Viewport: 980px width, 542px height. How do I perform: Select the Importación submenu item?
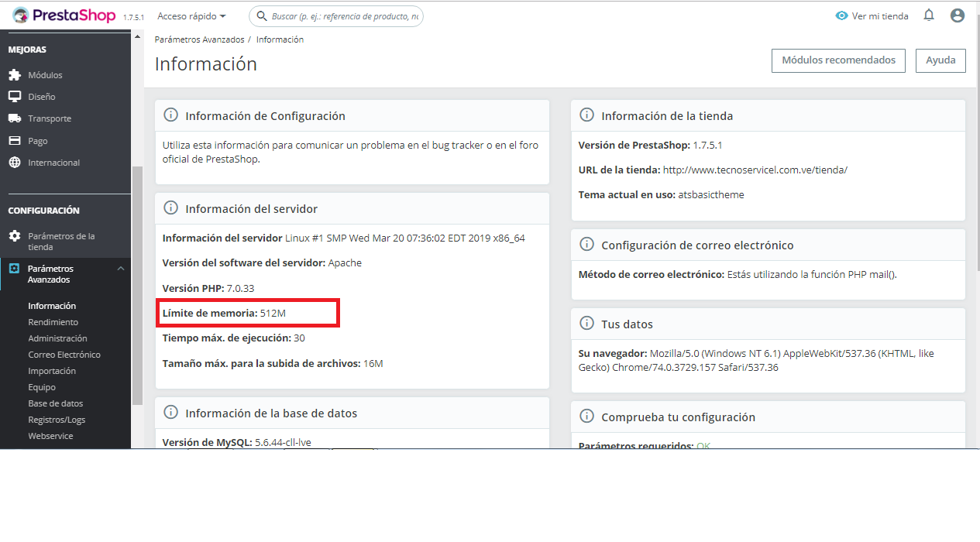[x=52, y=371]
